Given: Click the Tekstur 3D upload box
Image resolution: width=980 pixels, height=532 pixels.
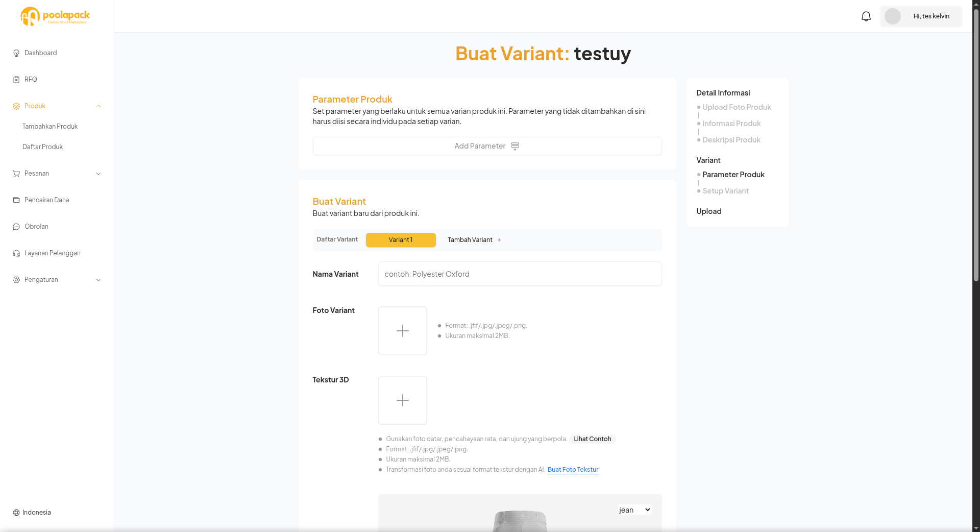Looking at the screenshot, I should (x=403, y=400).
